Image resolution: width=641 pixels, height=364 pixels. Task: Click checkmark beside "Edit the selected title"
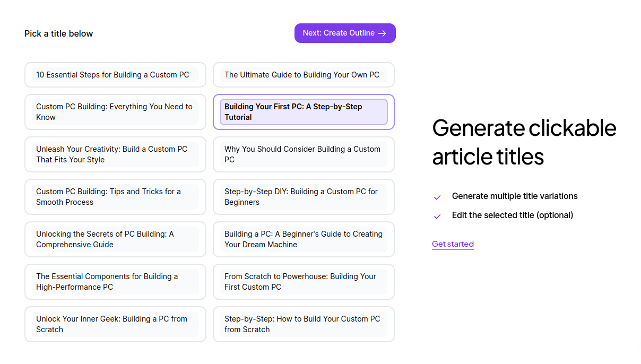pos(437,216)
